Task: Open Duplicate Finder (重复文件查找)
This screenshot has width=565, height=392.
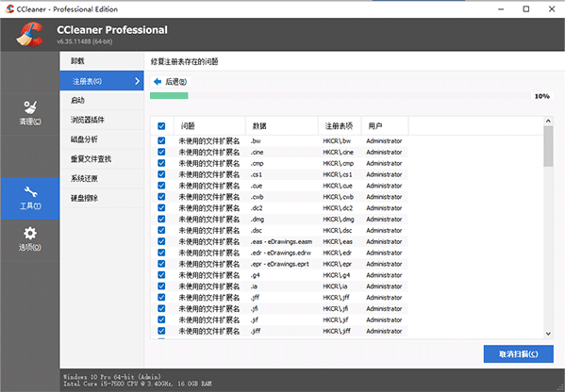Action: click(102, 158)
